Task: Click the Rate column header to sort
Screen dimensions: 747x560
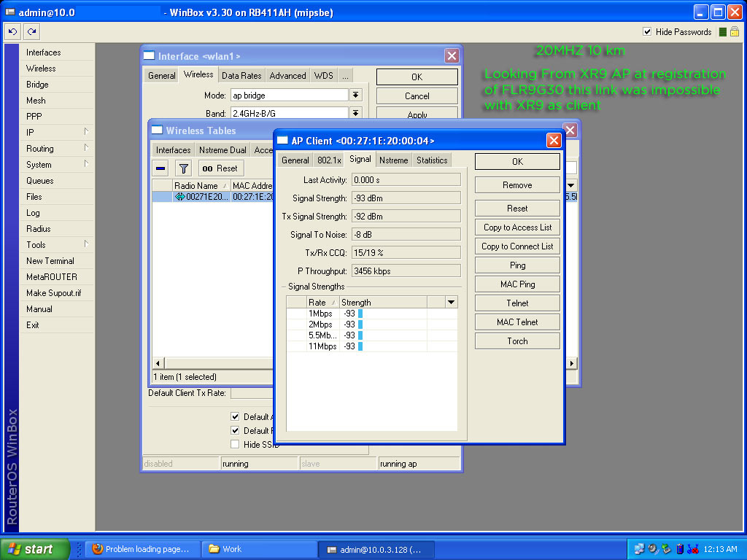Action: pos(322,302)
